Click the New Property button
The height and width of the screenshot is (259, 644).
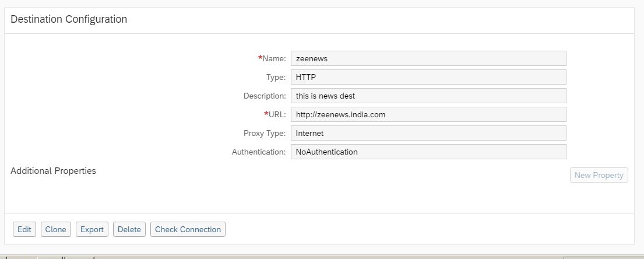click(599, 175)
